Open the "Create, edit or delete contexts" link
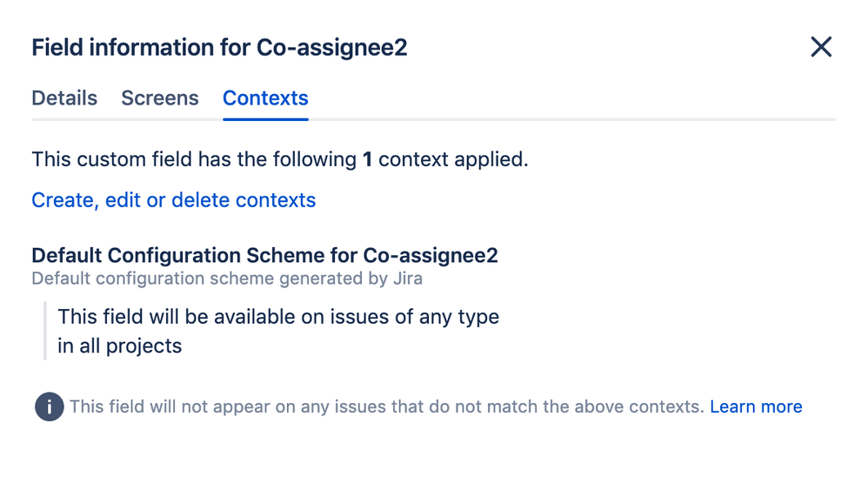 pos(173,200)
